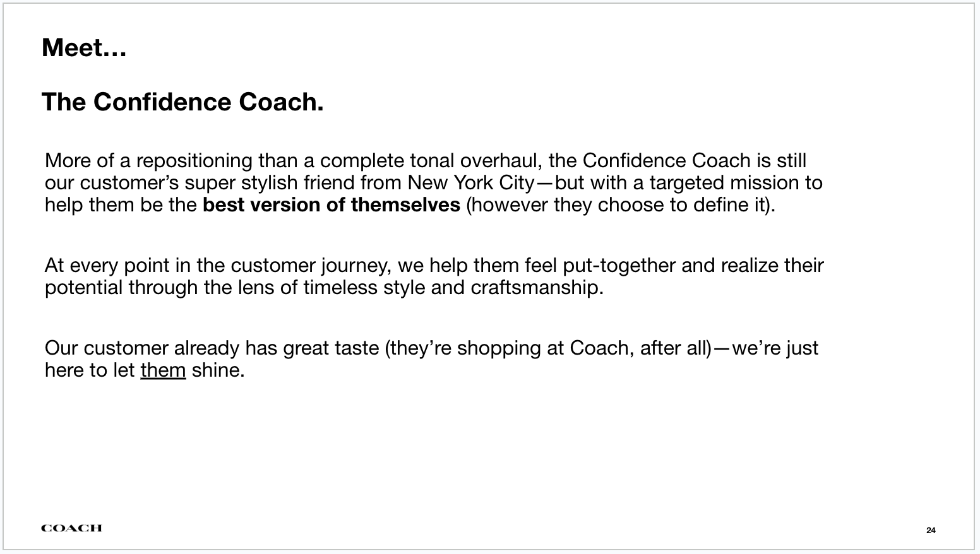Click the COACH logo in the footer
This screenshot has height=554, width=980.
pyautogui.click(x=71, y=528)
